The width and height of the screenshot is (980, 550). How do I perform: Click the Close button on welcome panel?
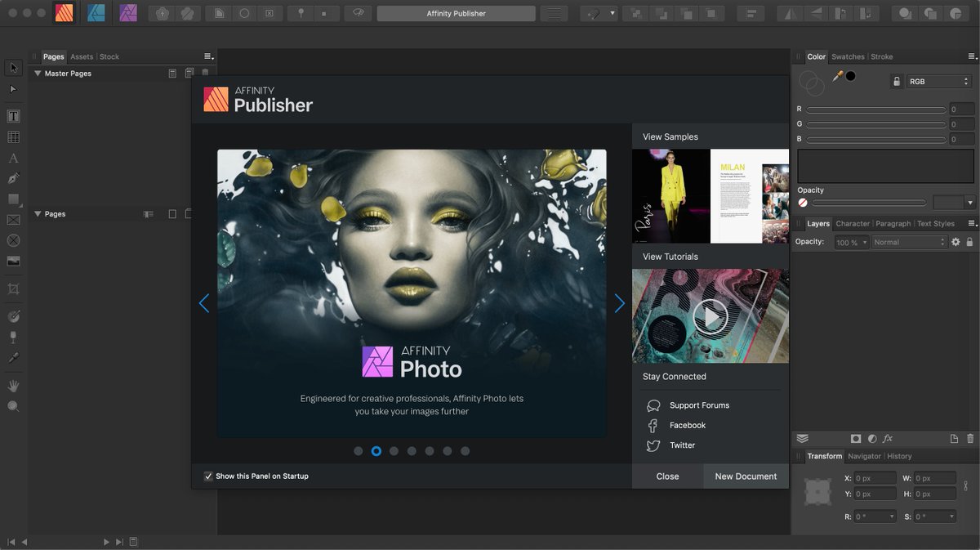pyautogui.click(x=667, y=476)
